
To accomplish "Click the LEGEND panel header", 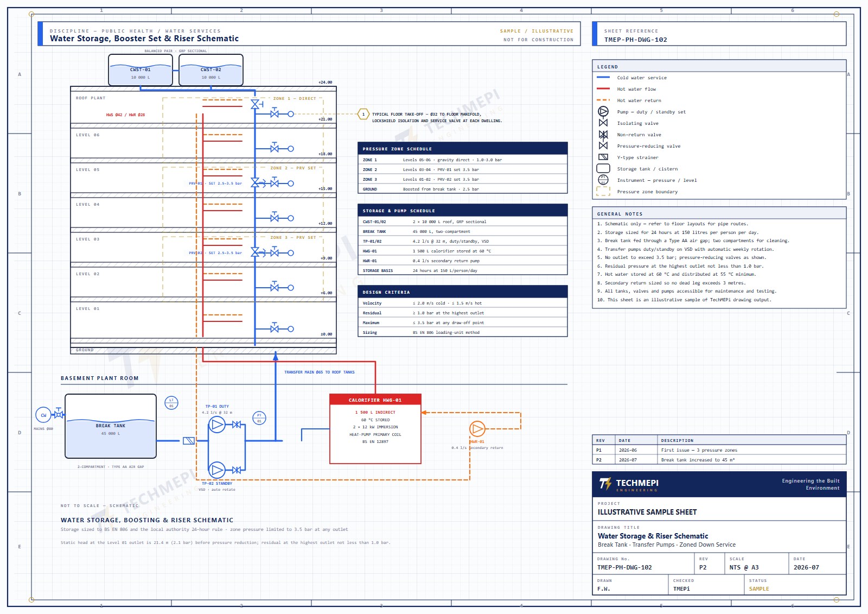I will click(719, 66).
